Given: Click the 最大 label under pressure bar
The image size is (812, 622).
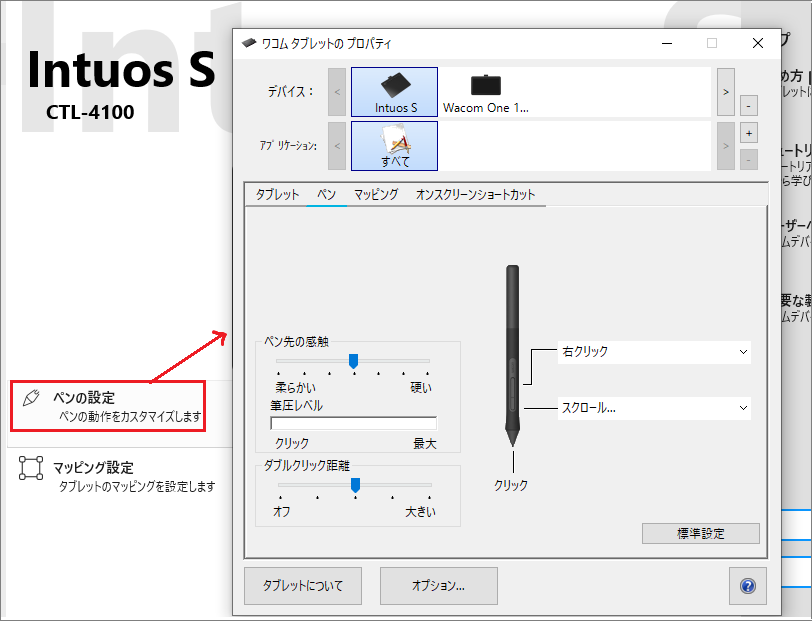Looking at the screenshot, I should click(425, 443).
